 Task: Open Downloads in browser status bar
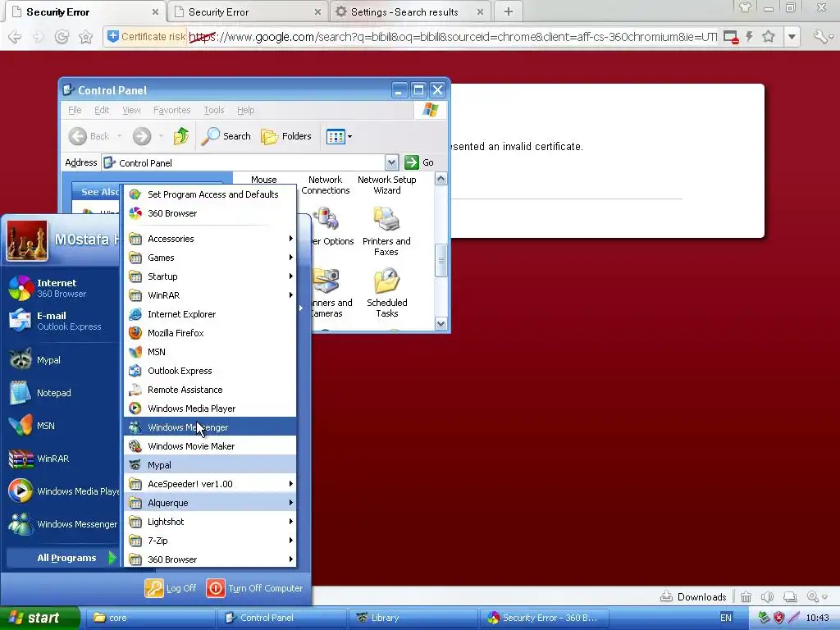pyautogui.click(x=693, y=597)
